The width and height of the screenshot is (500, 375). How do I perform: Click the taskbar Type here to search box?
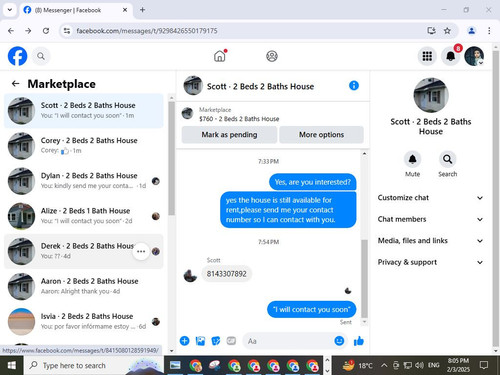(93, 365)
